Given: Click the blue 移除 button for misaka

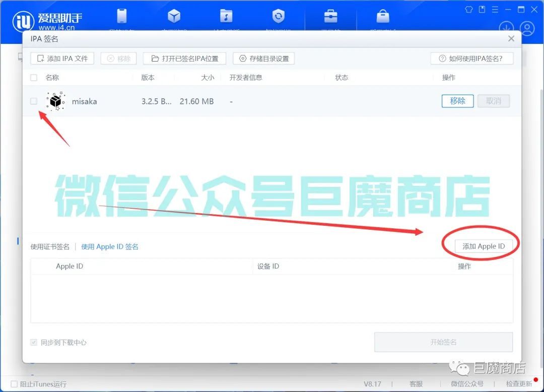Looking at the screenshot, I should point(457,101).
